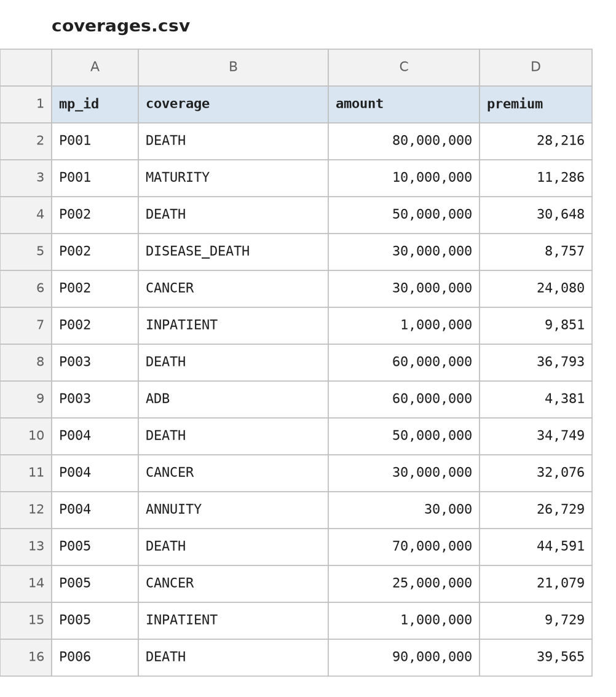Select the DISEASE_DEATH coverage cell
Viewport: 616px width, 697px height.
pos(233,252)
